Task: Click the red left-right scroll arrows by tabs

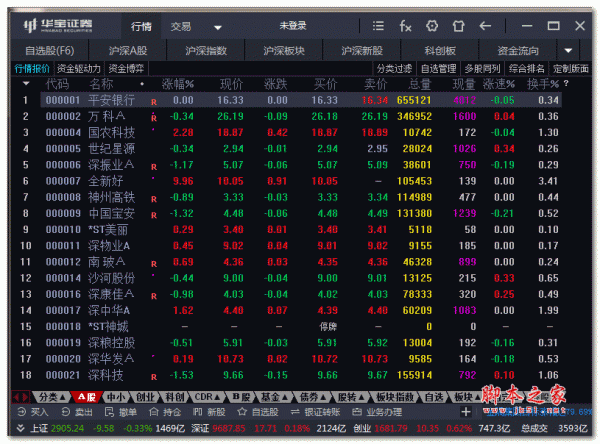Action: point(21,397)
